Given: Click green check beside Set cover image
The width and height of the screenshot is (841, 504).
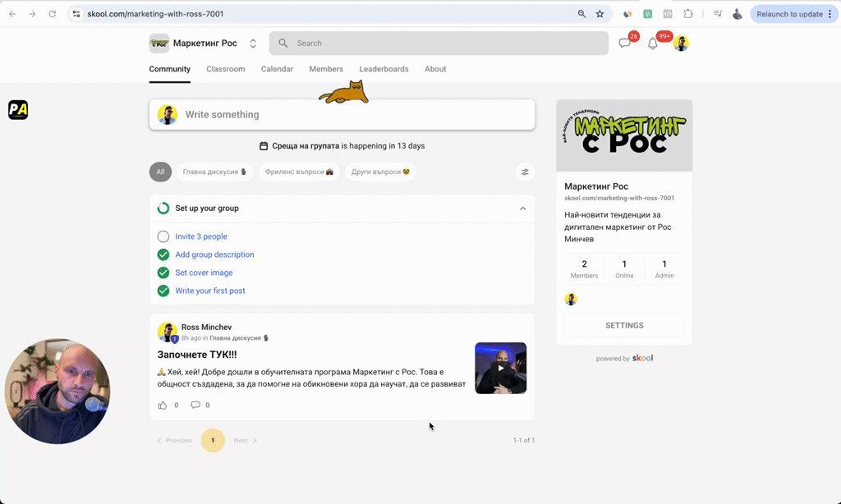Looking at the screenshot, I should tap(163, 273).
